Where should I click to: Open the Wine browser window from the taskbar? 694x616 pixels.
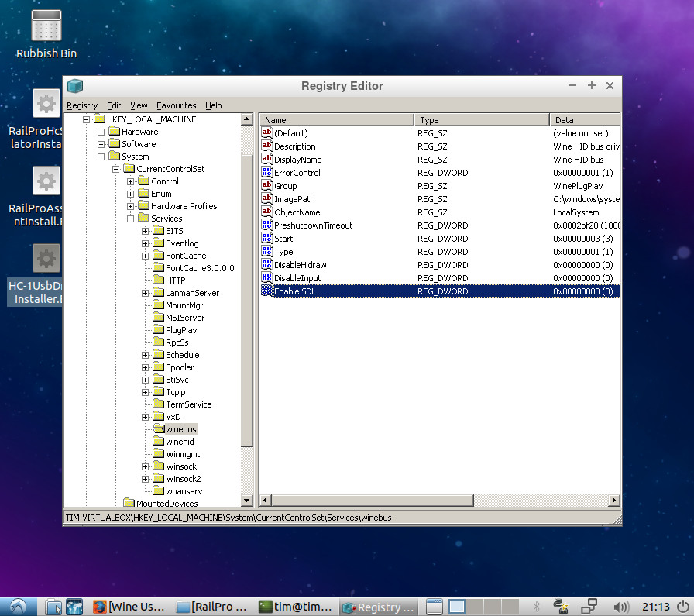pos(130,607)
